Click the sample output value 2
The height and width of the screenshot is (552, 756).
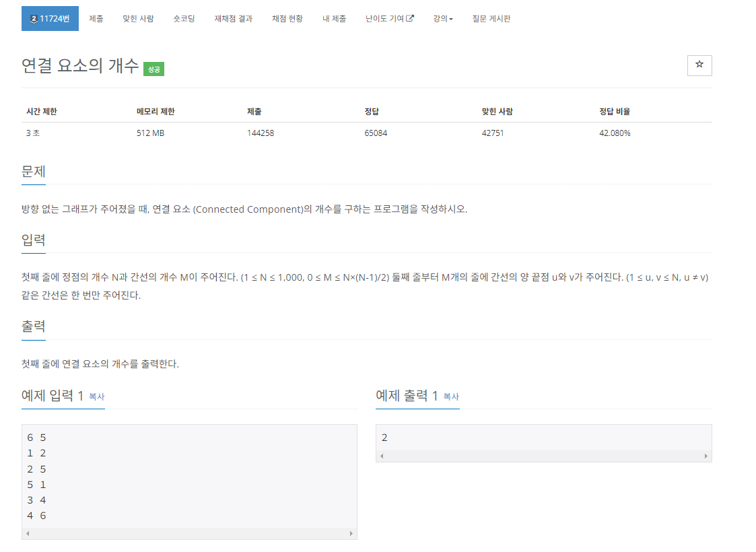(384, 438)
